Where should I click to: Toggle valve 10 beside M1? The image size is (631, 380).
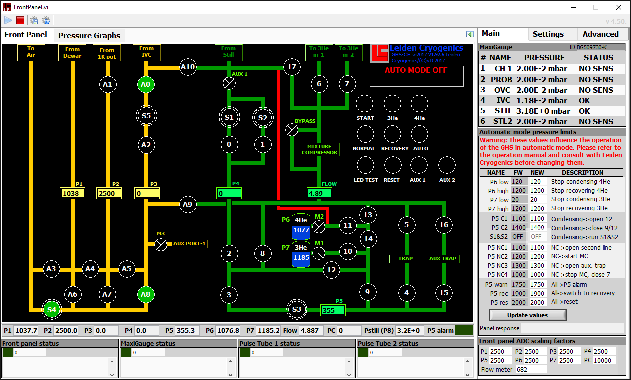click(348, 252)
